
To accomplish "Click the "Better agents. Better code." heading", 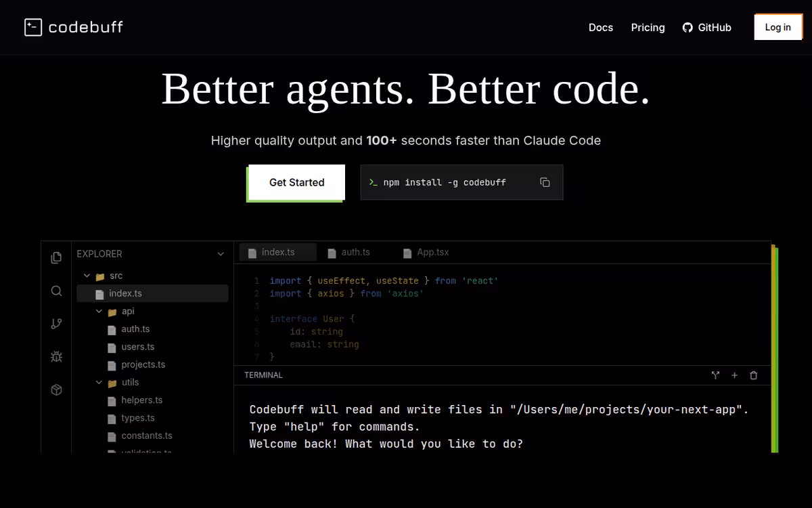I will coord(406,88).
